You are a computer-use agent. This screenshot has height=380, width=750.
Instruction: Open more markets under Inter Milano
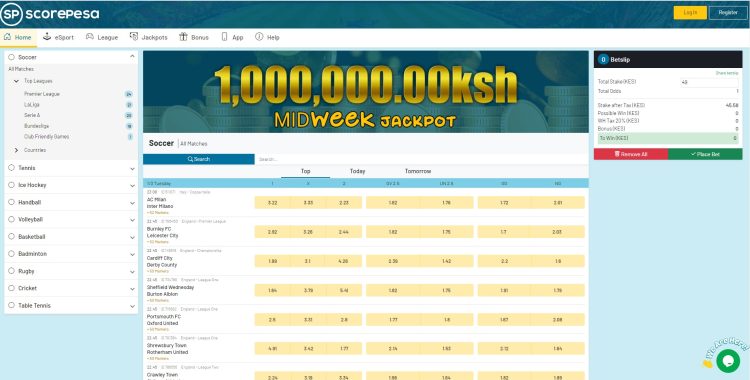[158, 212]
